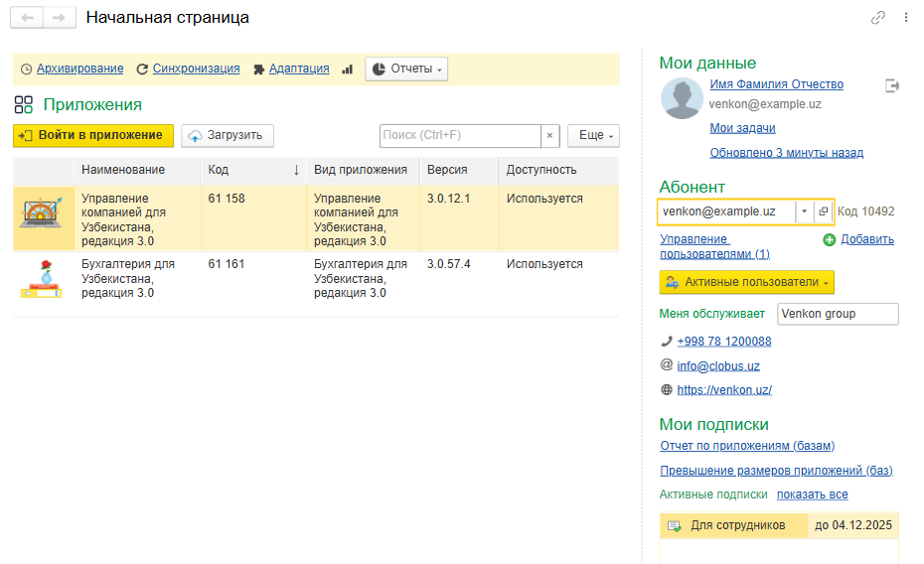Click the Загрузить button

tap(227, 135)
